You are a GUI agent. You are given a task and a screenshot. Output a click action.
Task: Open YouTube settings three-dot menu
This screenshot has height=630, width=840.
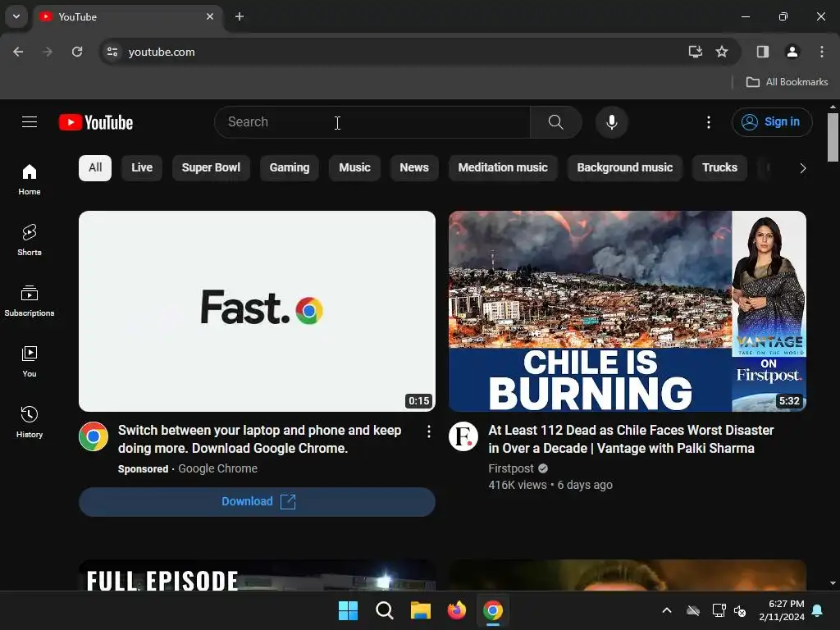[x=708, y=122]
